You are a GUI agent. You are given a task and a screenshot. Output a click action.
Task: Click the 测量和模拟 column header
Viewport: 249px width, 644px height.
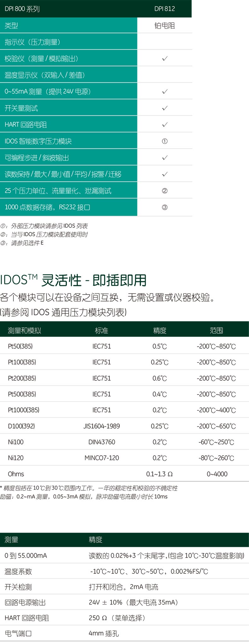(24, 330)
